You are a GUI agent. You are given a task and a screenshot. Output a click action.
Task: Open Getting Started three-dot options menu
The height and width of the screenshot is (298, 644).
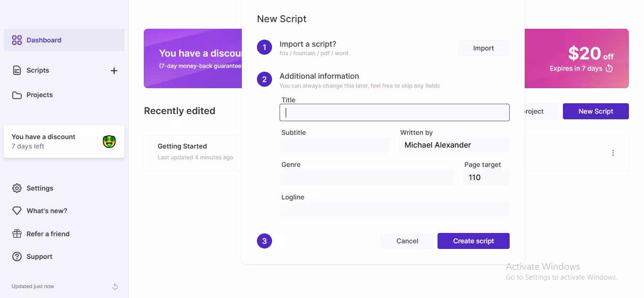pyautogui.click(x=613, y=153)
